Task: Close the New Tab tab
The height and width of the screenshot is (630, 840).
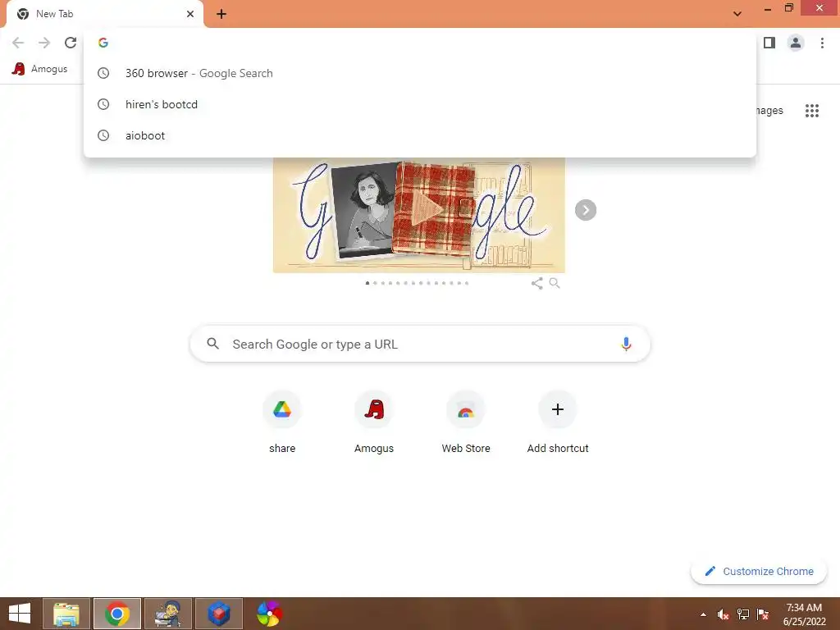Action: point(190,14)
